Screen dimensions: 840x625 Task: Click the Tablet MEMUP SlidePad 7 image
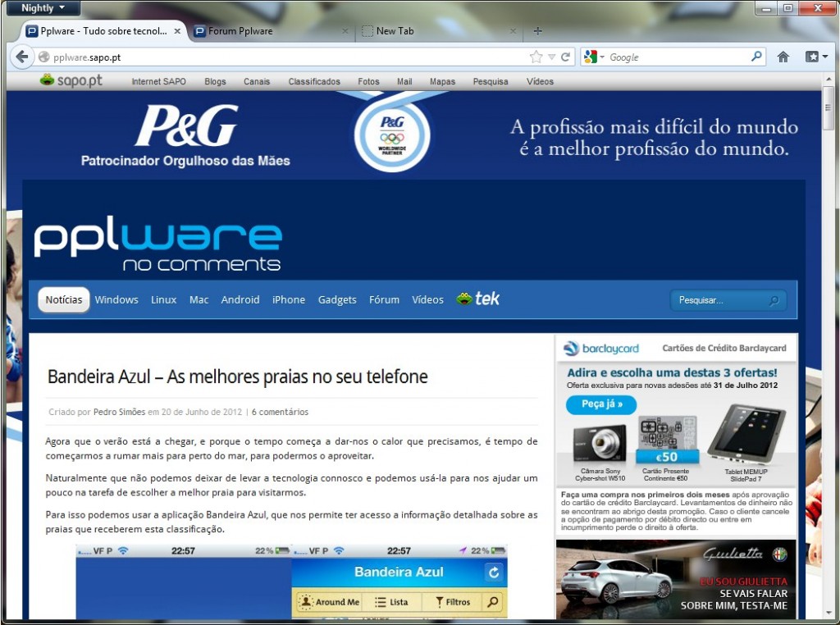pyautogui.click(x=746, y=435)
